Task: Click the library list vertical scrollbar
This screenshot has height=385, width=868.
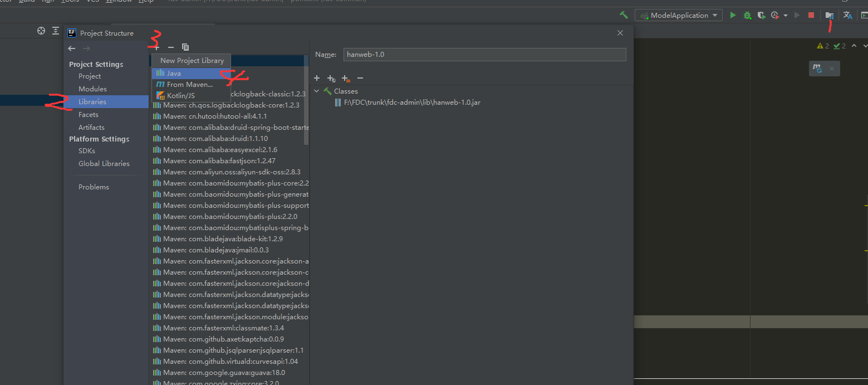Action: pos(306,100)
